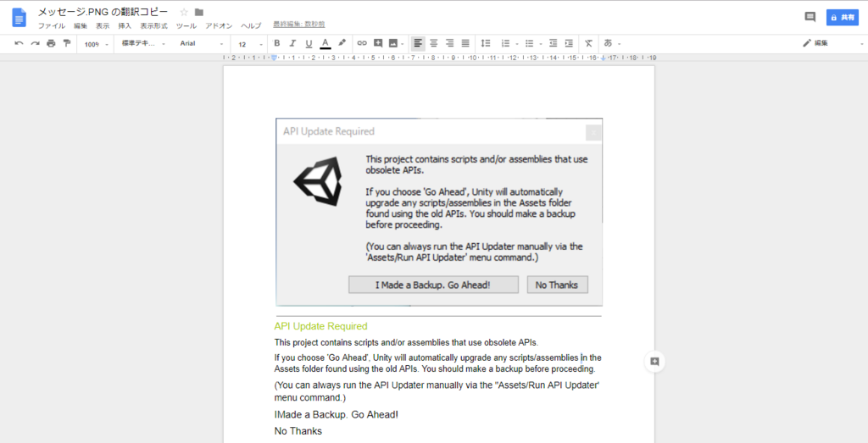Open the 挿入 menu

click(x=125, y=26)
